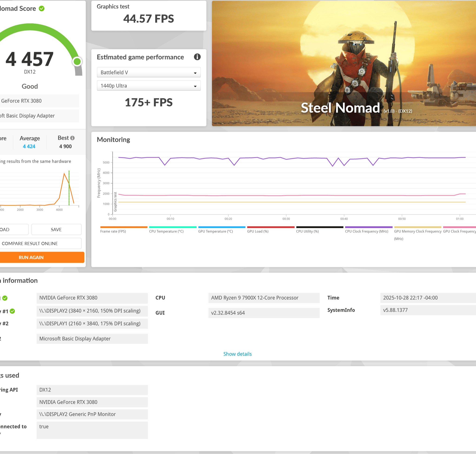Toggle CPU Utility (%) legend series

[320, 230]
